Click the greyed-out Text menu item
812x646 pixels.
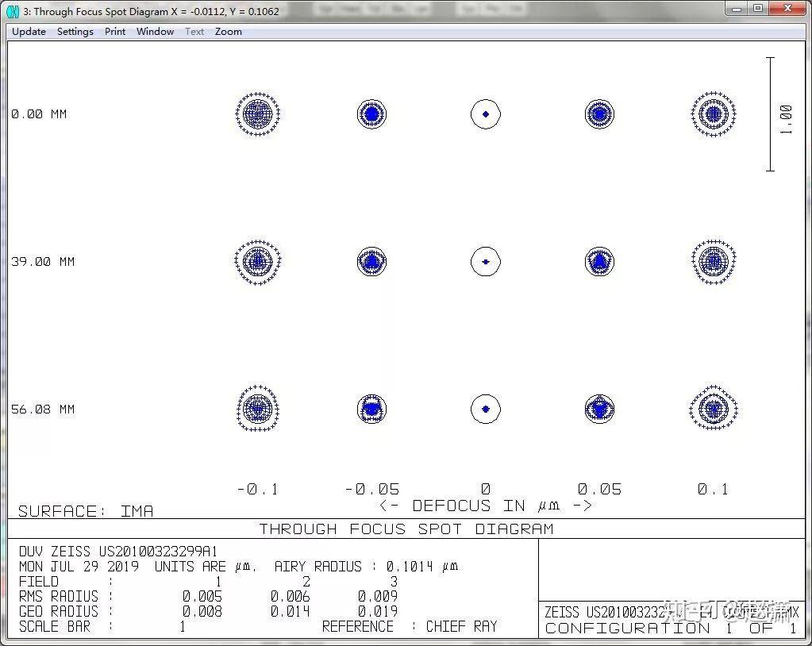[194, 32]
